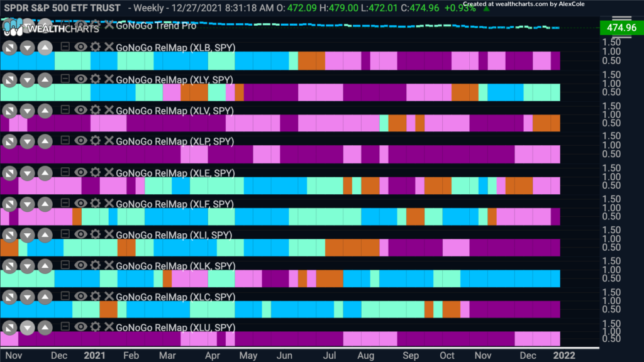Remove the XLP RelMap indicator with X
The height and width of the screenshot is (362, 644).
(109, 140)
